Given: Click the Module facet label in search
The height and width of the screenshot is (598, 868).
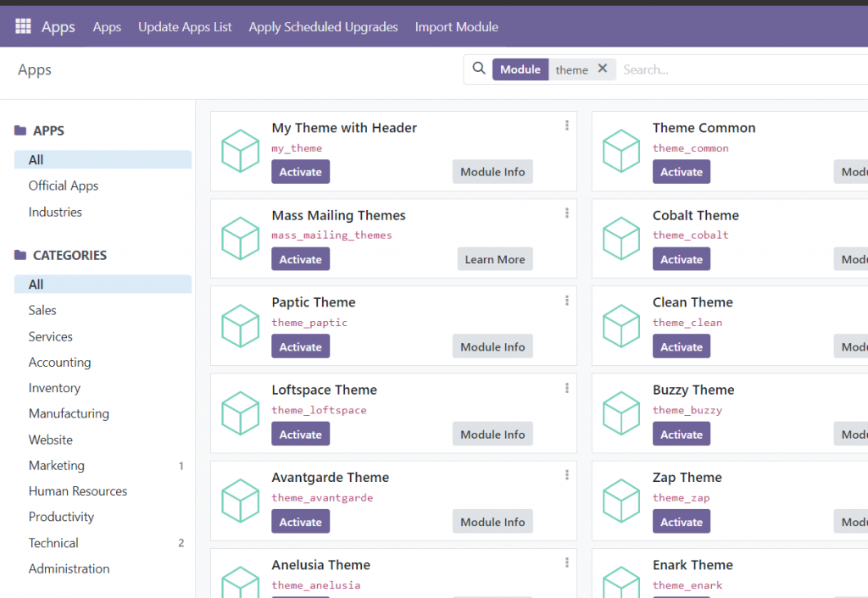Looking at the screenshot, I should point(520,69).
